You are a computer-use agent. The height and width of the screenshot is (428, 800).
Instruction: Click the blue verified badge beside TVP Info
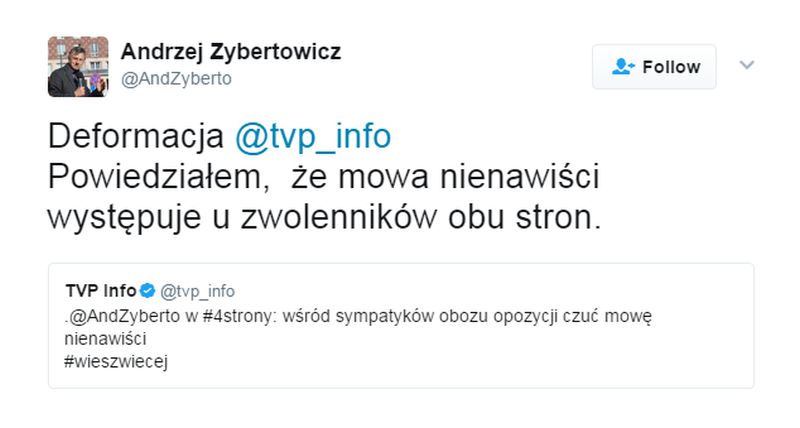point(146,291)
